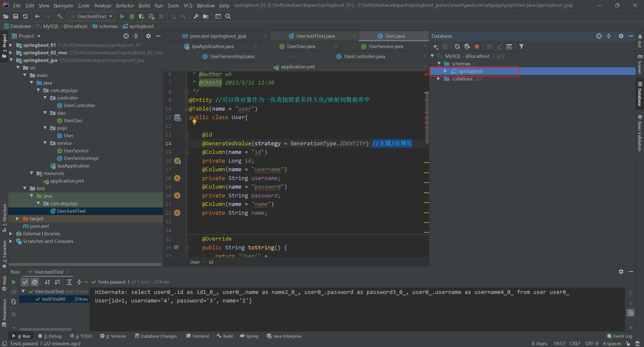The width and height of the screenshot is (644, 347).
Task: Click the yellow light bulb intention icon
Action: (x=194, y=122)
